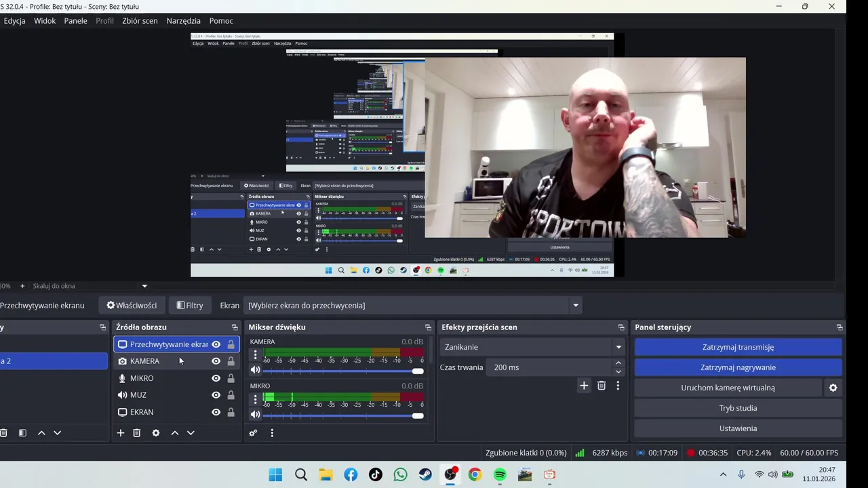Mute the MIKRO audio channel
This screenshot has width=868, height=488.
pos(255,415)
